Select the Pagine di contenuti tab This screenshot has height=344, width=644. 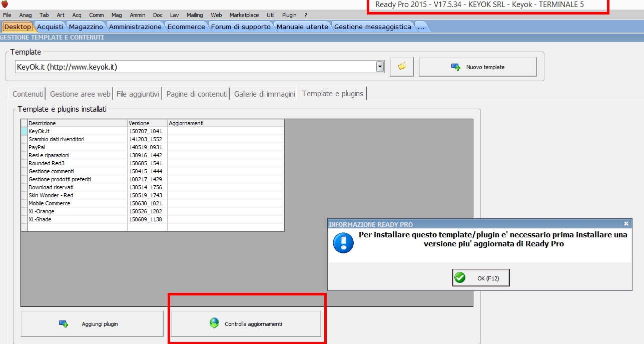point(197,94)
